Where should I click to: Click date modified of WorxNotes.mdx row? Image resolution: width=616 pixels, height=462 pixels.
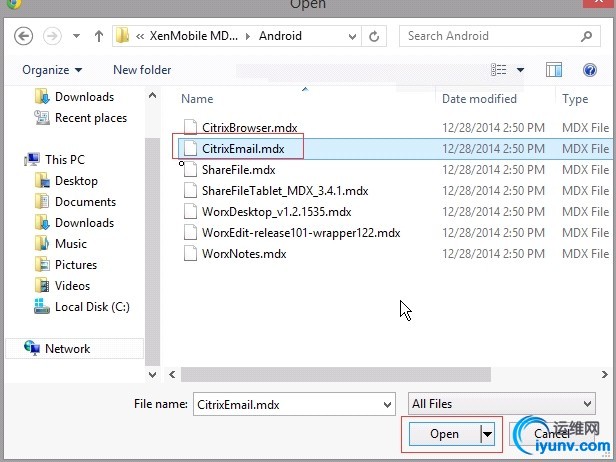coord(493,254)
